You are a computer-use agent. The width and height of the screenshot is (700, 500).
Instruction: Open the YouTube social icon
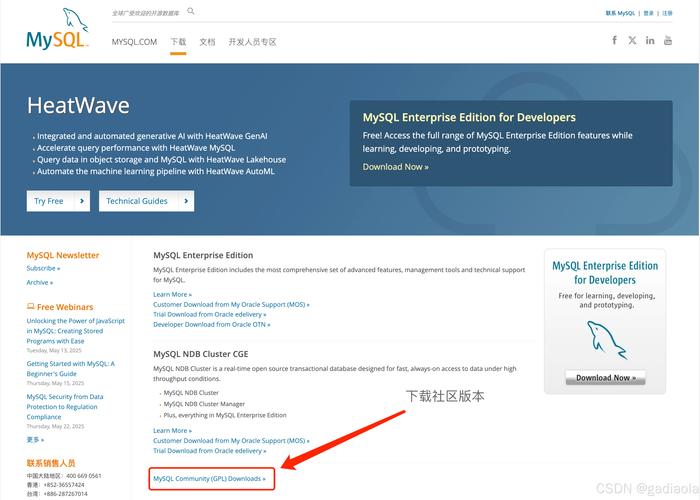(x=669, y=41)
